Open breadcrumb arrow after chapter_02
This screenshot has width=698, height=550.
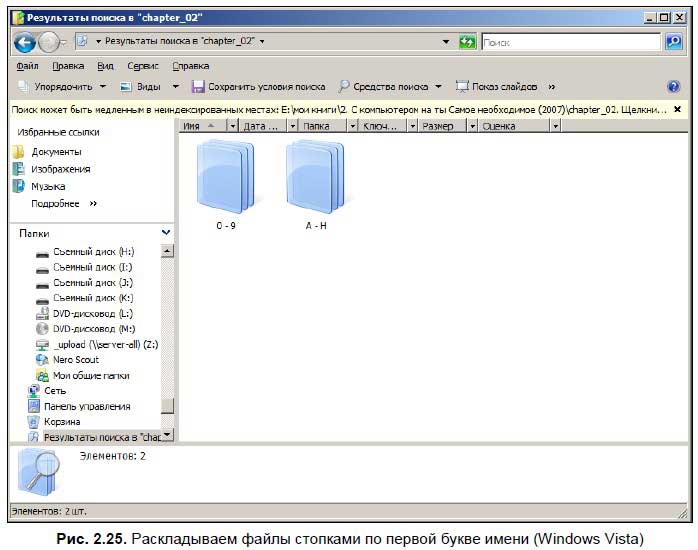[x=262, y=41]
